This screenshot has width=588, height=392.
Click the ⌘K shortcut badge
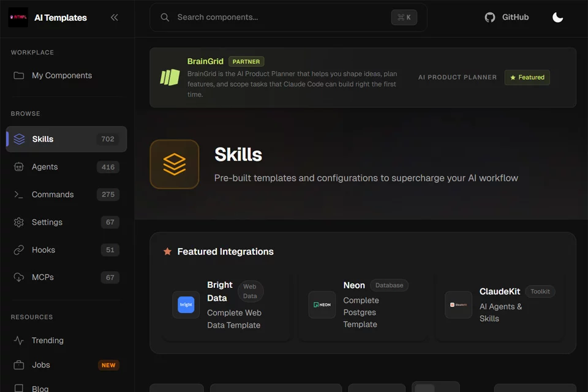pyautogui.click(x=404, y=17)
